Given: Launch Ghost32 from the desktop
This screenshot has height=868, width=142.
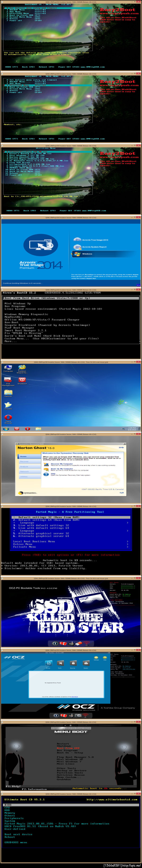Looking at the screenshot, I should pos(8,405).
